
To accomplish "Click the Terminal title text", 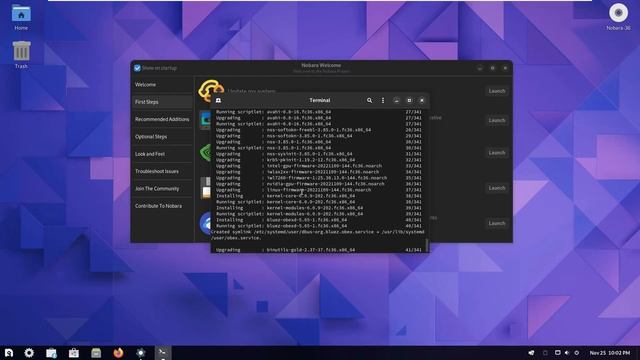I will (320, 100).
